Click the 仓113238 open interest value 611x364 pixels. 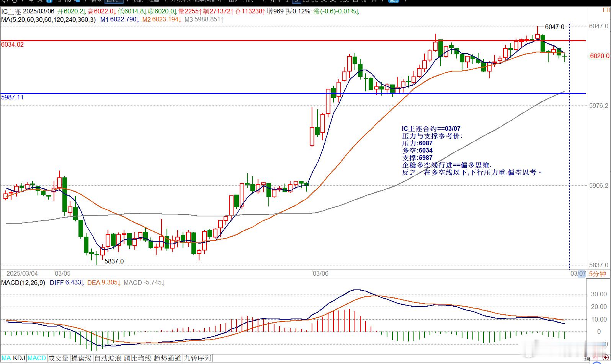[x=250, y=11]
